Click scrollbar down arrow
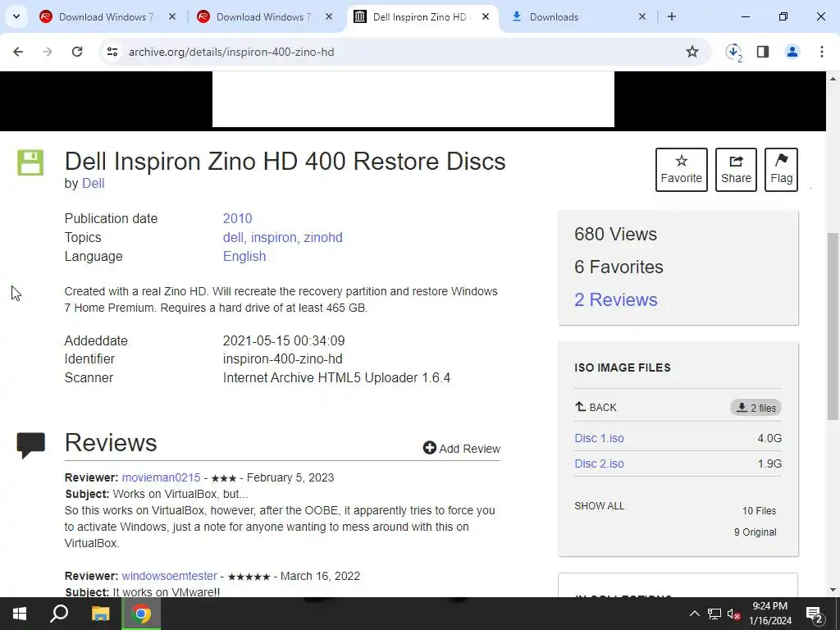 pos(833,590)
